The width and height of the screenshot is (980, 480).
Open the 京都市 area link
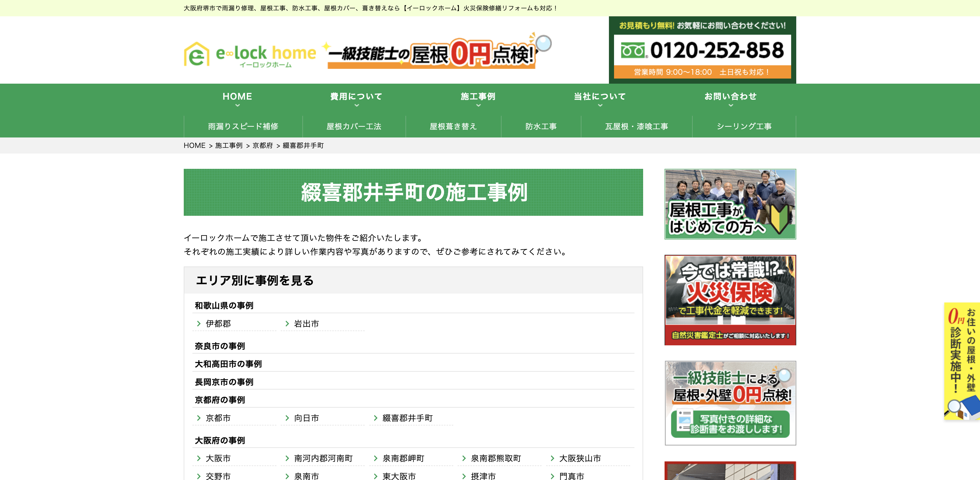(218, 418)
